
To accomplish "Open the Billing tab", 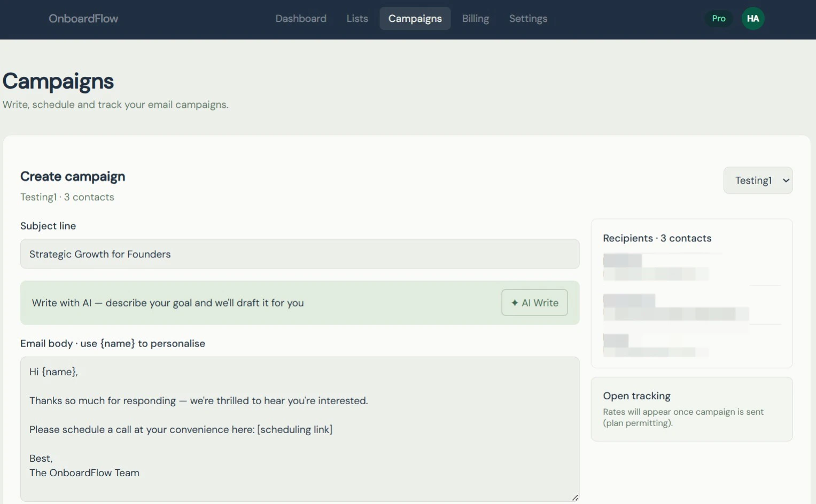I will pos(476,19).
